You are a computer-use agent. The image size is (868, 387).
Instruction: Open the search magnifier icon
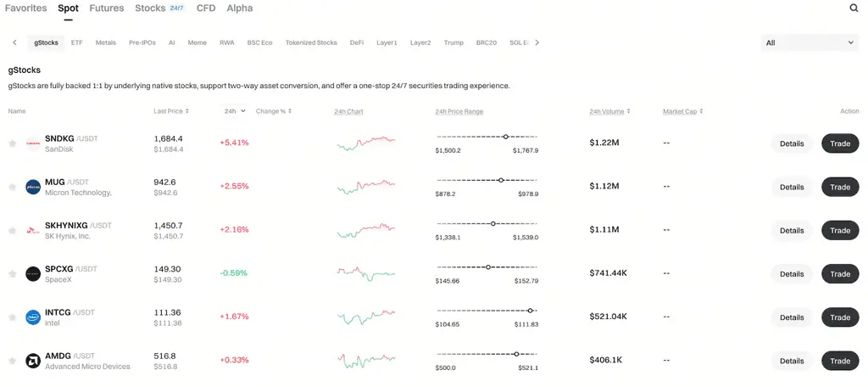(x=854, y=8)
